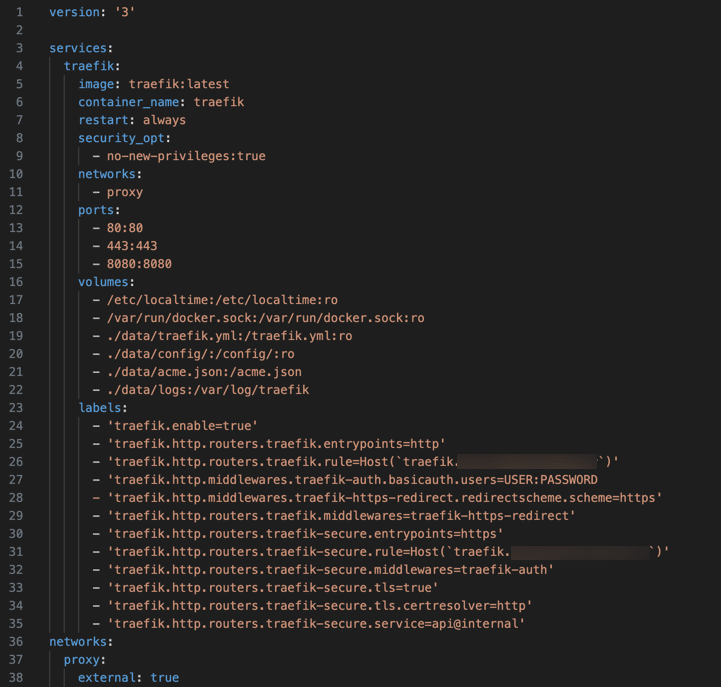Click the service=api@internal label
Screen dimensions: 721x687
coord(316,624)
